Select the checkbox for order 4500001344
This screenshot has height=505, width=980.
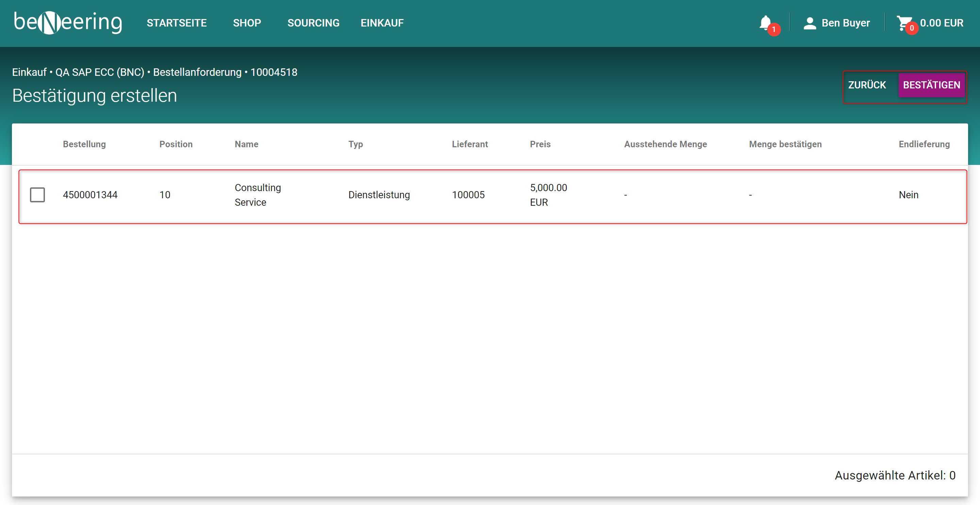point(37,195)
